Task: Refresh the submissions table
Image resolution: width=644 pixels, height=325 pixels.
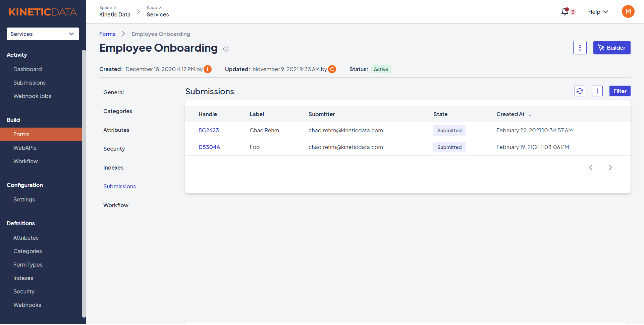Action: point(580,91)
